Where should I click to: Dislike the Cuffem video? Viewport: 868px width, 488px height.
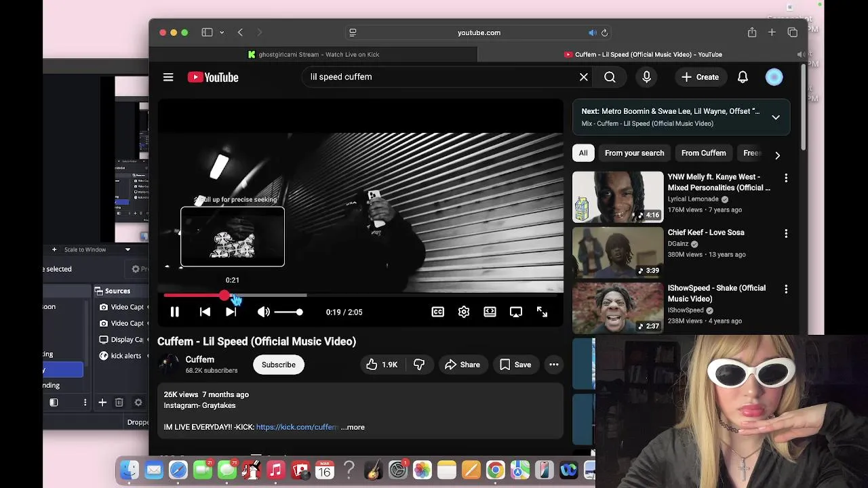coord(419,365)
